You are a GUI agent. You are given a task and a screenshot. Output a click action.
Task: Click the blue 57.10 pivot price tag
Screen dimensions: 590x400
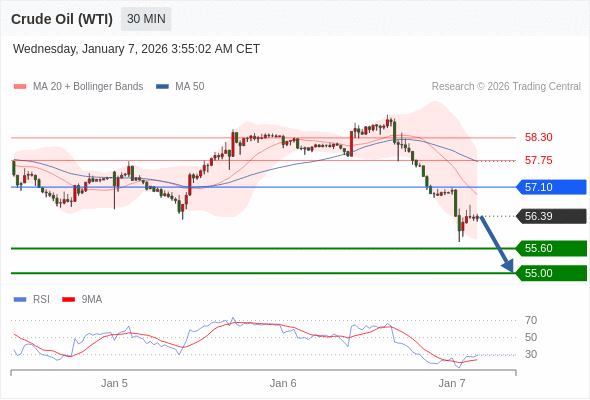coord(551,187)
